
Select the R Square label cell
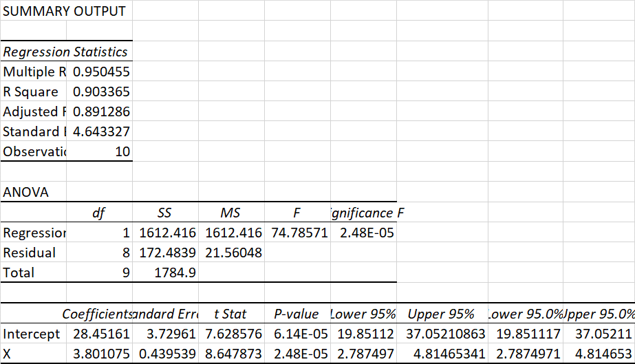click(31, 92)
